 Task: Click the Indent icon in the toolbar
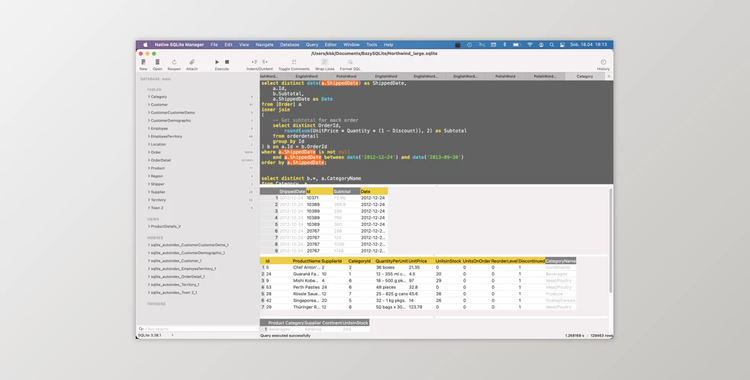pyautogui.click(x=254, y=62)
